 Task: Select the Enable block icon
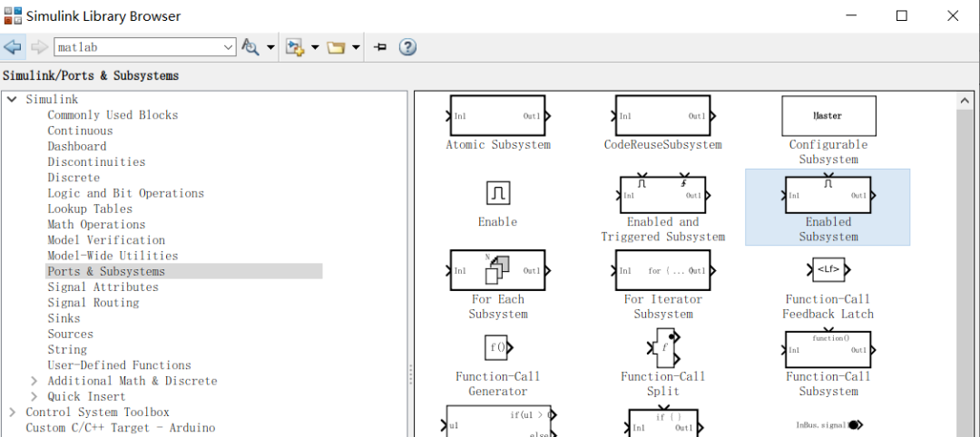point(498,192)
